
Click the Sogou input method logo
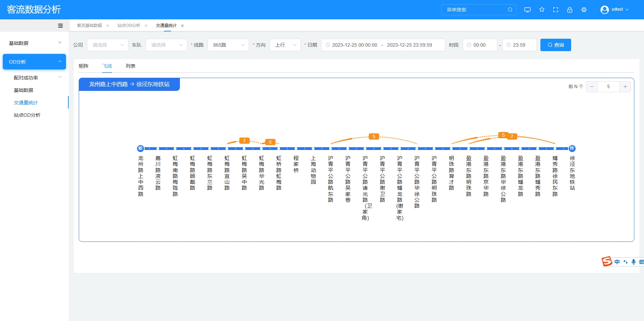[x=607, y=262]
